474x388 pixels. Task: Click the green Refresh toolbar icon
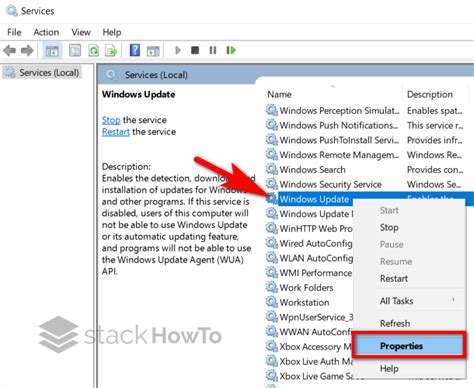pyautogui.click(x=93, y=51)
